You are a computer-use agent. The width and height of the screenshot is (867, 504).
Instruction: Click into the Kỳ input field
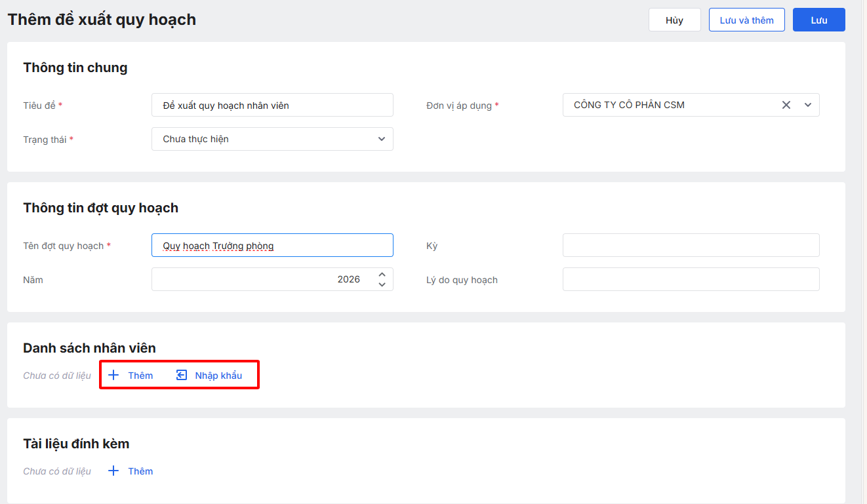tap(691, 245)
